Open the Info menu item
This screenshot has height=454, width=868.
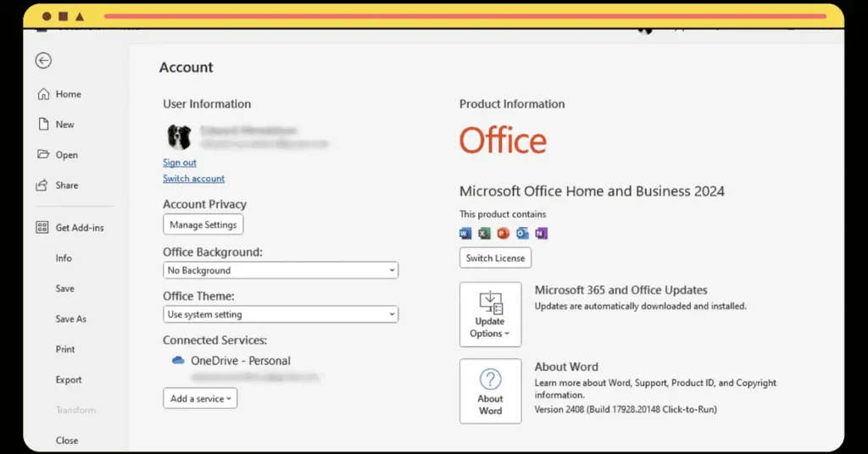[x=64, y=258]
